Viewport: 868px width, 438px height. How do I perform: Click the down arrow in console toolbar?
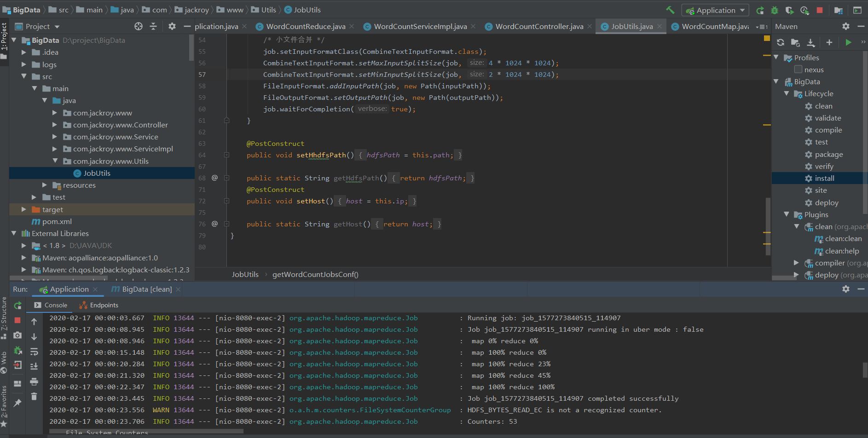point(34,337)
